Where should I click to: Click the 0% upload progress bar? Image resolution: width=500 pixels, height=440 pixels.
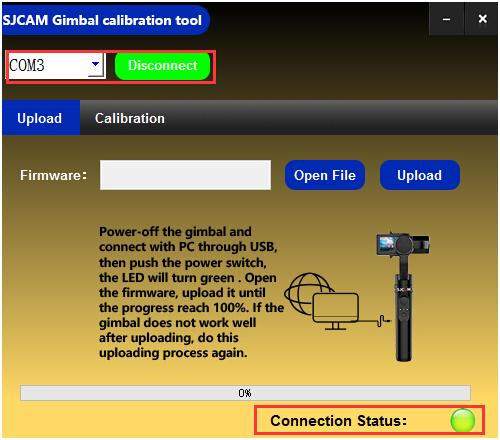pyautogui.click(x=245, y=393)
